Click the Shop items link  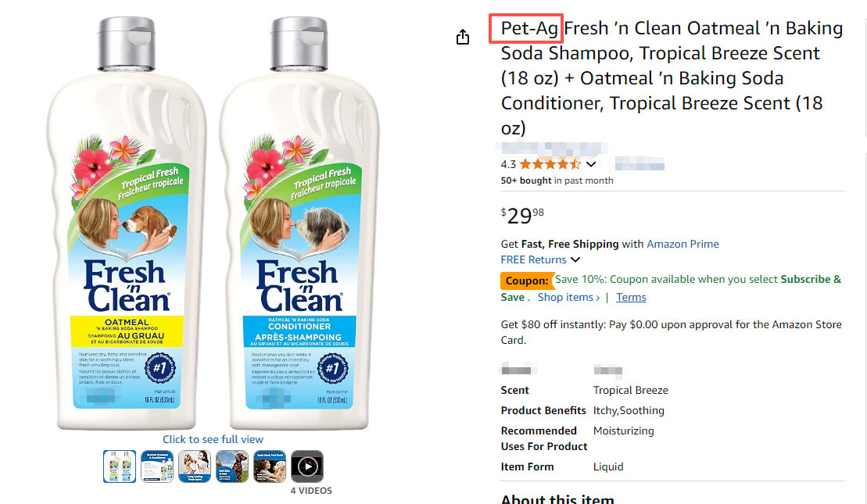point(568,297)
